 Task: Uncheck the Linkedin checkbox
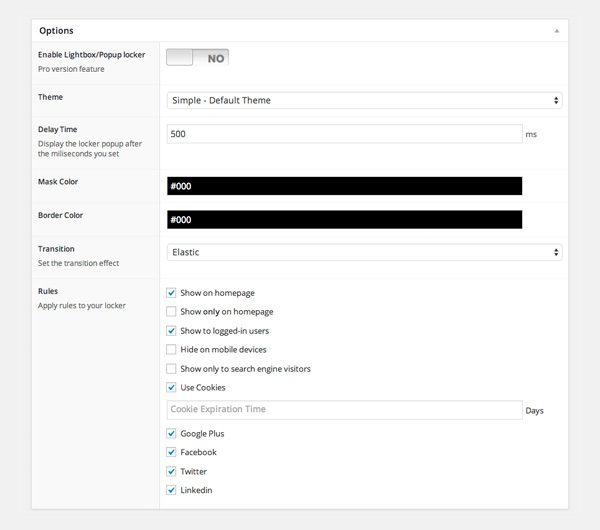[x=172, y=491]
